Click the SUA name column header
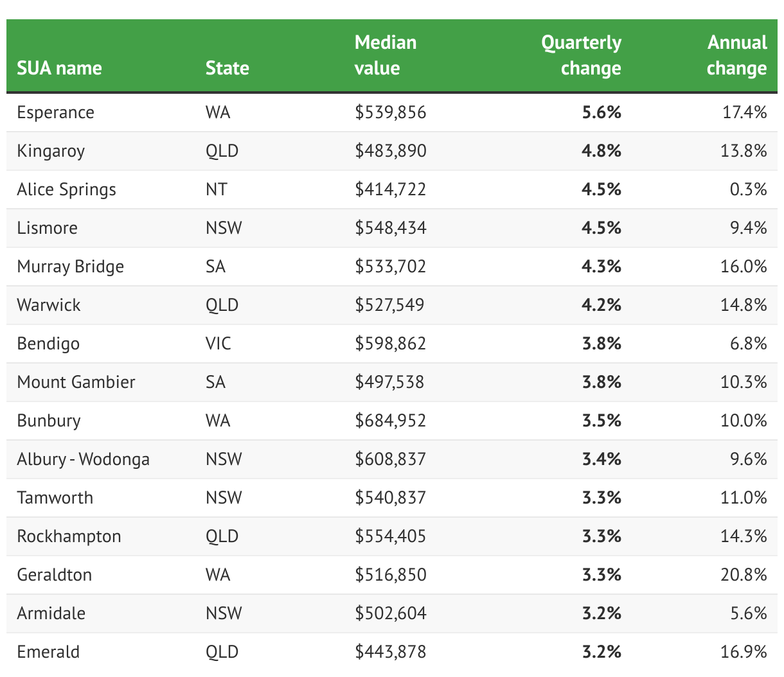 coord(59,68)
